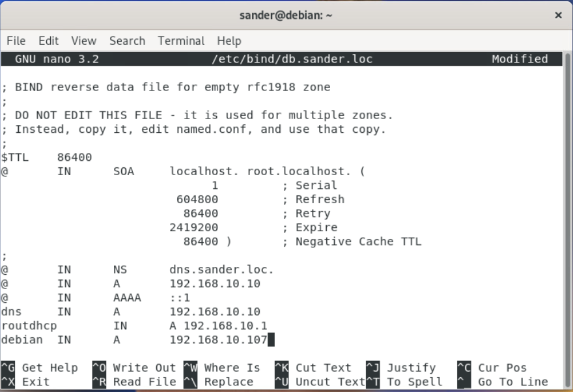Open the Edit menu

point(48,40)
